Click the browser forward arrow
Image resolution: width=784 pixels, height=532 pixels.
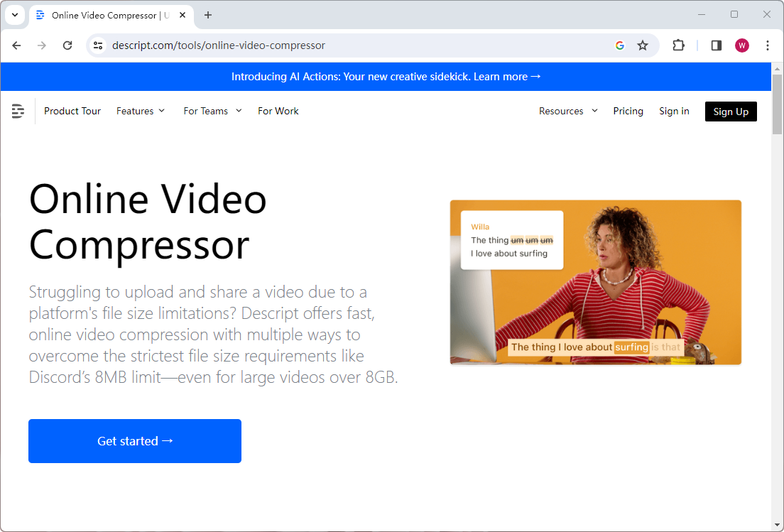(x=42, y=45)
